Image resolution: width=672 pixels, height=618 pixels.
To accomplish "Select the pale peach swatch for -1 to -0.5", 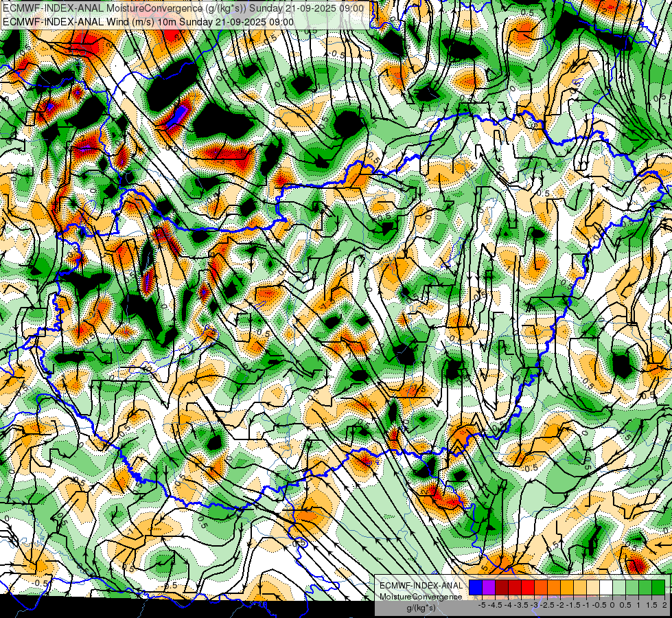I will [x=593, y=588].
